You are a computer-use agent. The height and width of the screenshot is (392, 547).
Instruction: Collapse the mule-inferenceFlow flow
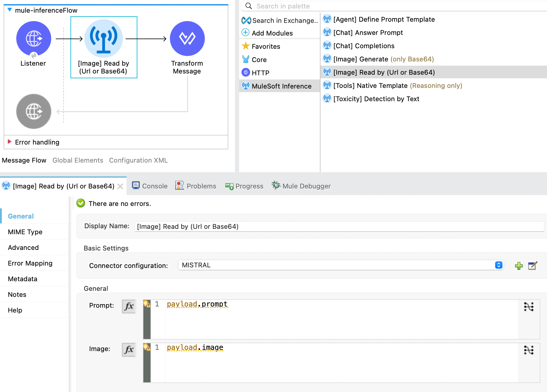(10, 10)
